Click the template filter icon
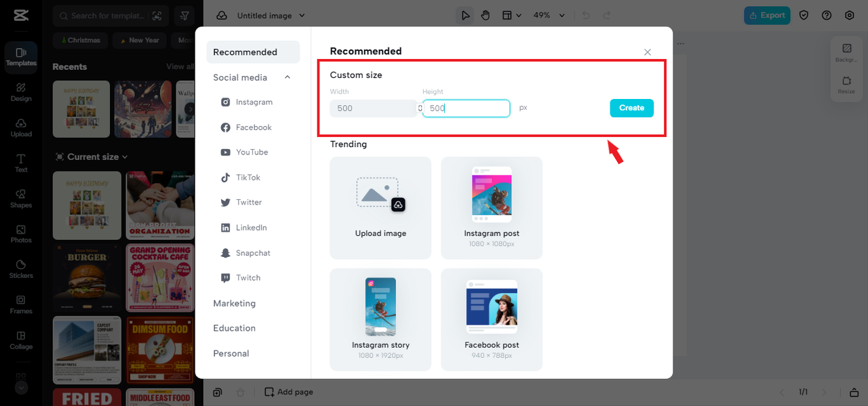This screenshot has height=406, width=868. pos(184,15)
